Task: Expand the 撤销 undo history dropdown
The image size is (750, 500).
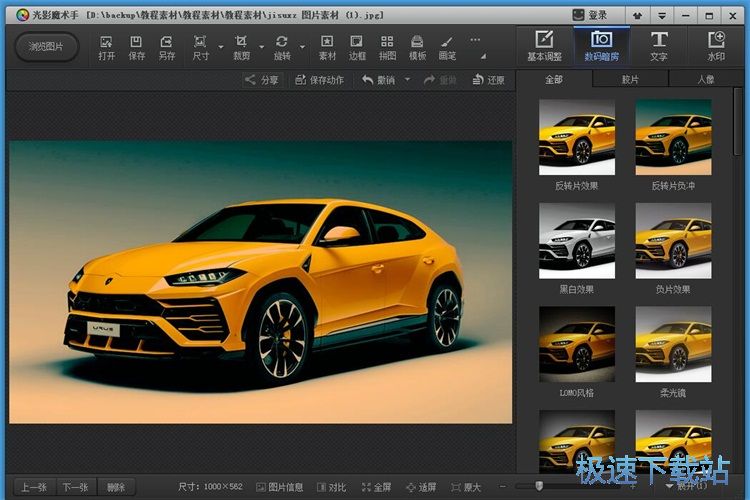Action: pyautogui.click(x=407, y=79)
